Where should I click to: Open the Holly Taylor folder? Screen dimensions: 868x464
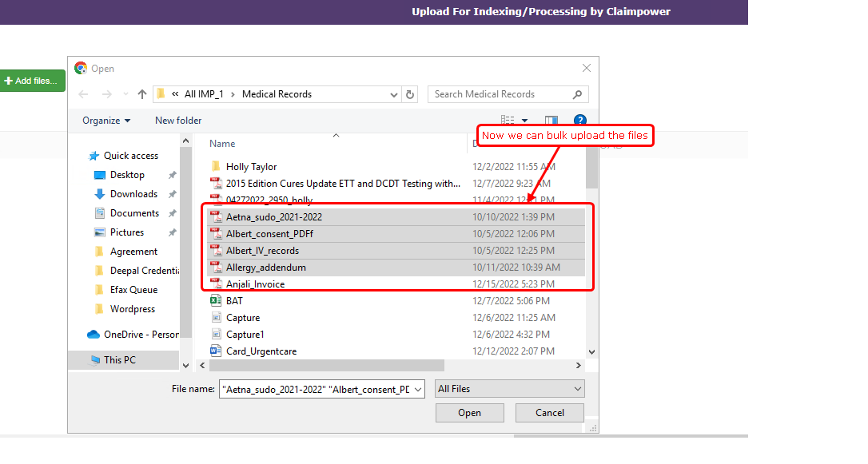click(x=251, y=167)
